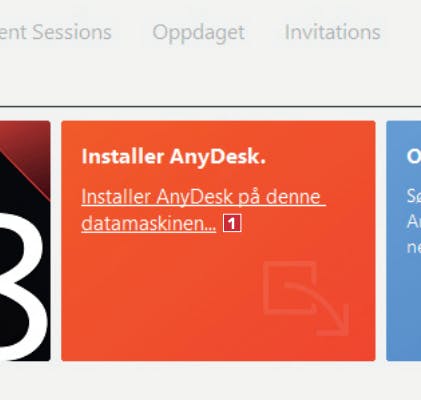Viewport: 421px width, 400px height.
Task: Click the description text in the blue tile
Action: click(x=414, y=222)
